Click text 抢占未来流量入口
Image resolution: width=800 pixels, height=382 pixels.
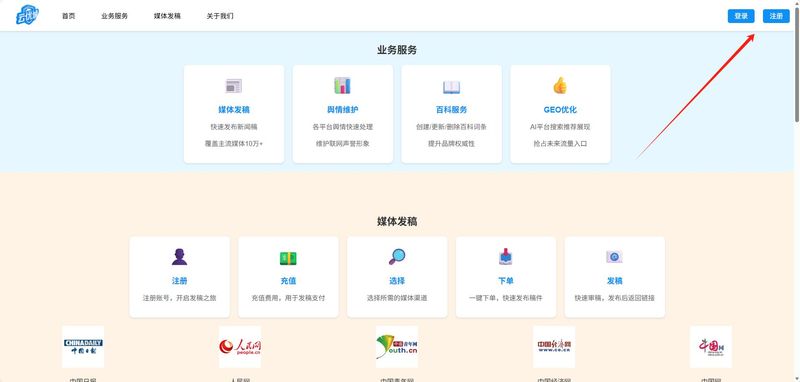click(560, 144)
